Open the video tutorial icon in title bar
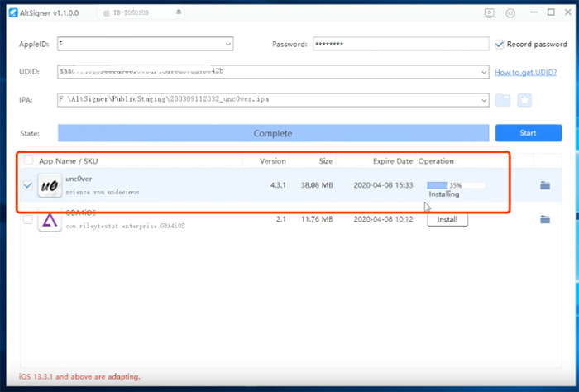This screenshot has height=392, width=579. point(489,12)
